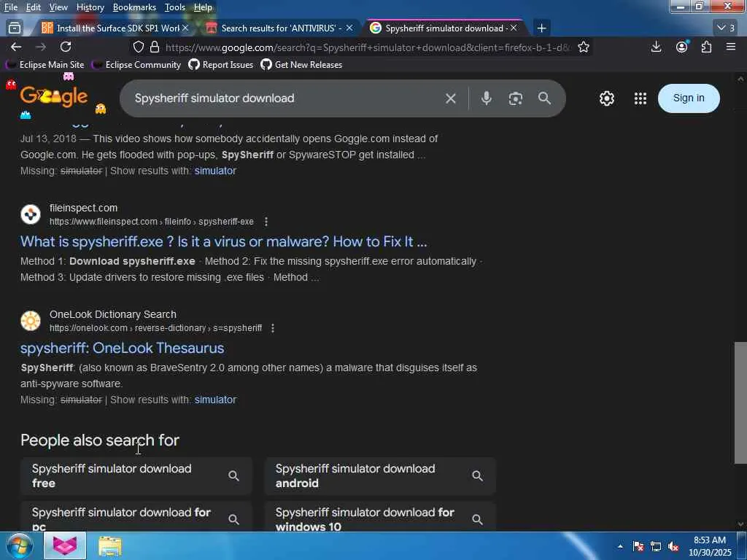The width and height of the screenshot is (747, 560).
Task: Show hidden system tray icons
Action: coord(620,546)
